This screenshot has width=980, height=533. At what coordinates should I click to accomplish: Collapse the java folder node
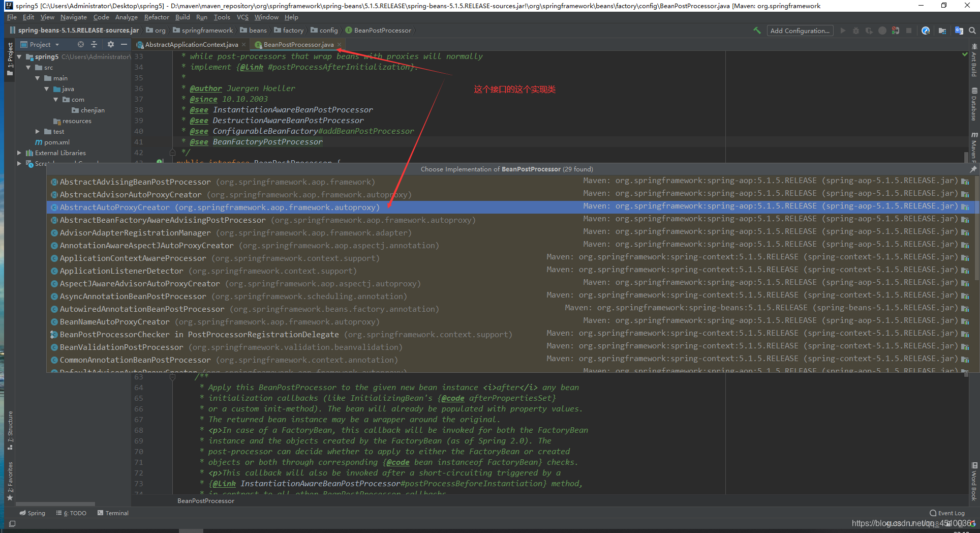47,89
